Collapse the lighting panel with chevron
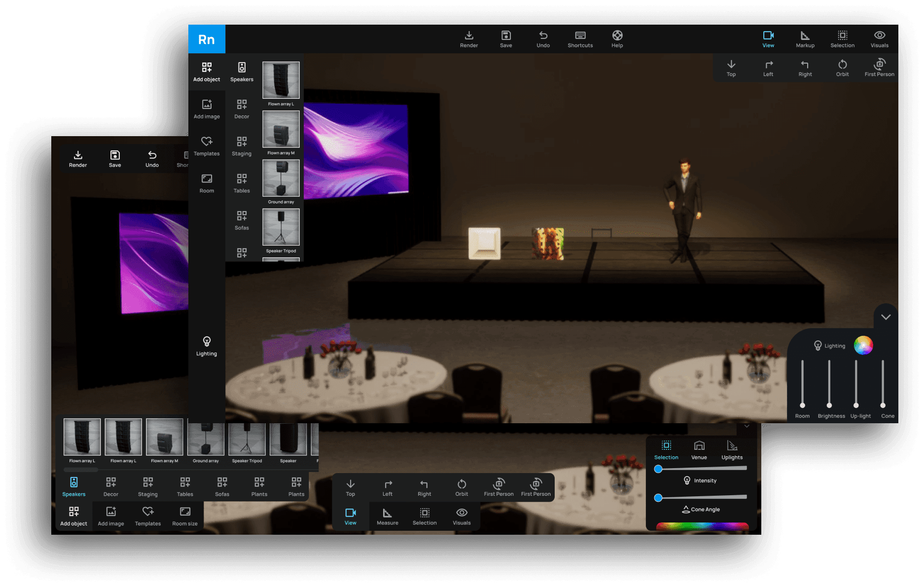Image resolution: width=924 pixels, height=587 pixels. point(886,317)
